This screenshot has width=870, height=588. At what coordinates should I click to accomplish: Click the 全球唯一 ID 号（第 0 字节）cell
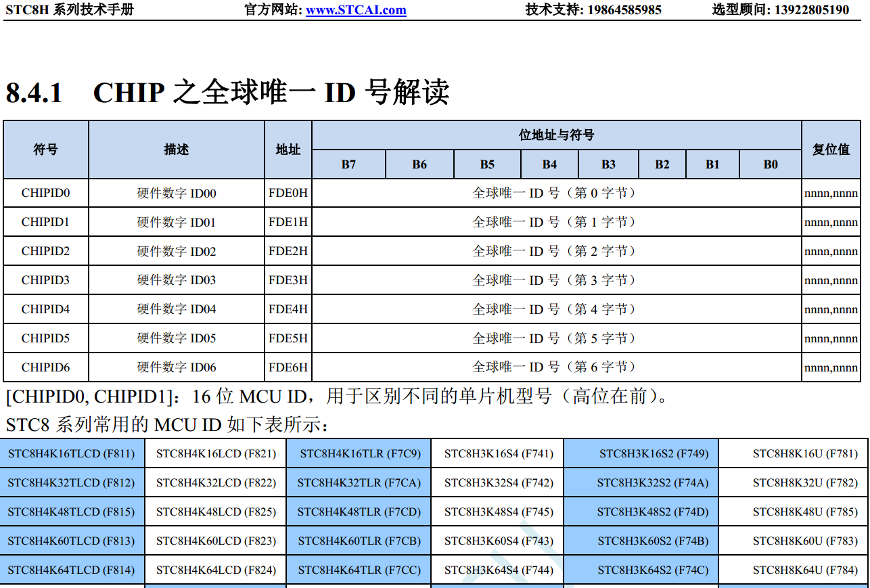pos(557,193)
